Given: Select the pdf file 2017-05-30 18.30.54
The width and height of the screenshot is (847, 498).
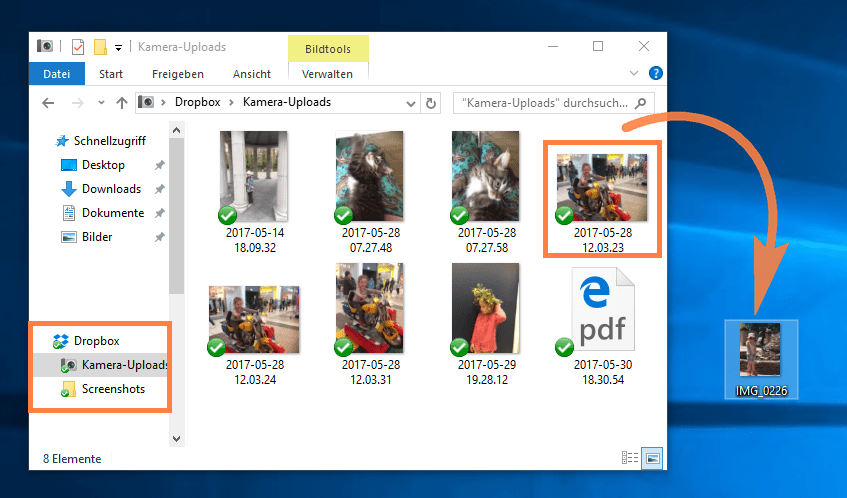Looking at the screenshot, I should coord(602,327).
